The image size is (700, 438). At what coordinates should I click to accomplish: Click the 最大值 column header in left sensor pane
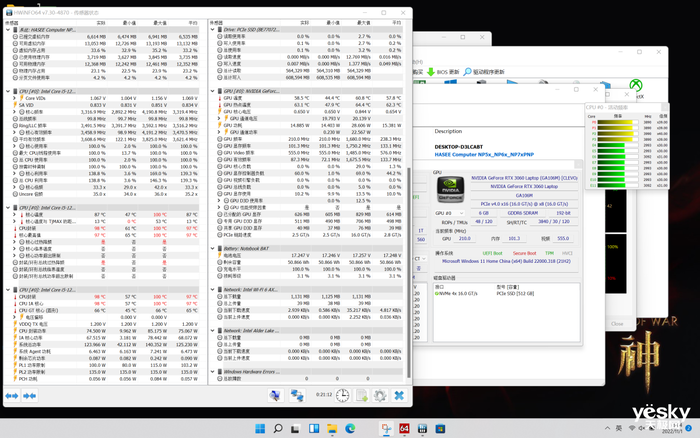pyautogui.click(x=160, y=23)
